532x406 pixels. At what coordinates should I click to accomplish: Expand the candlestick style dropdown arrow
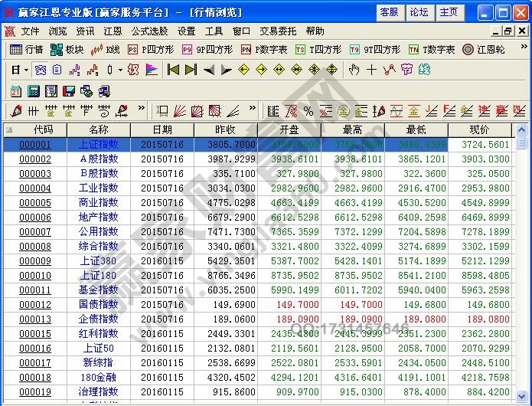coord(119,70)
